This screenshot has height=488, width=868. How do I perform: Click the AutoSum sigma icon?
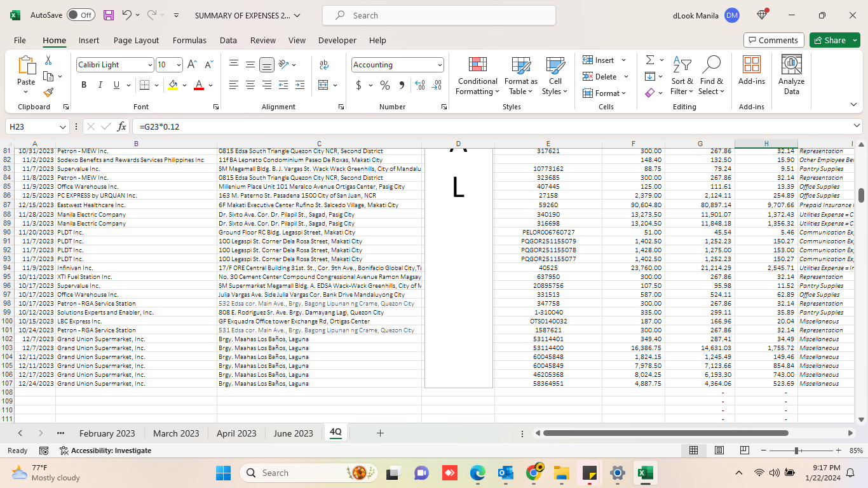(650, 60)
